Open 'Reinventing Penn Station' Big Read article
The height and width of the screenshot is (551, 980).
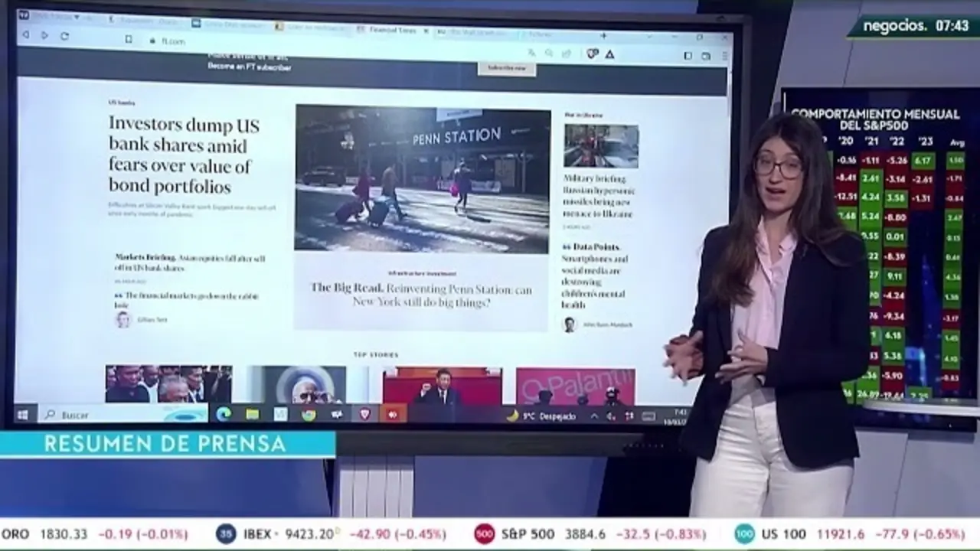(x=420, y=295)
